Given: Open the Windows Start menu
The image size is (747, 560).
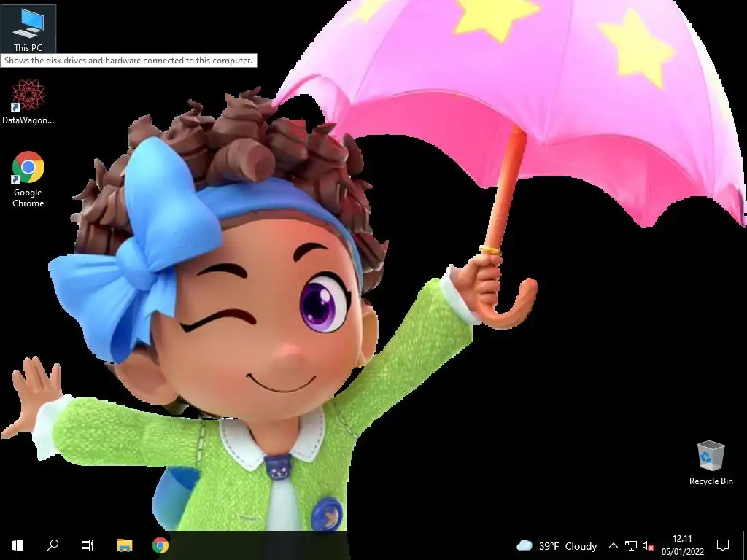Looking at the screenshot, I should (x=18, y=545).
